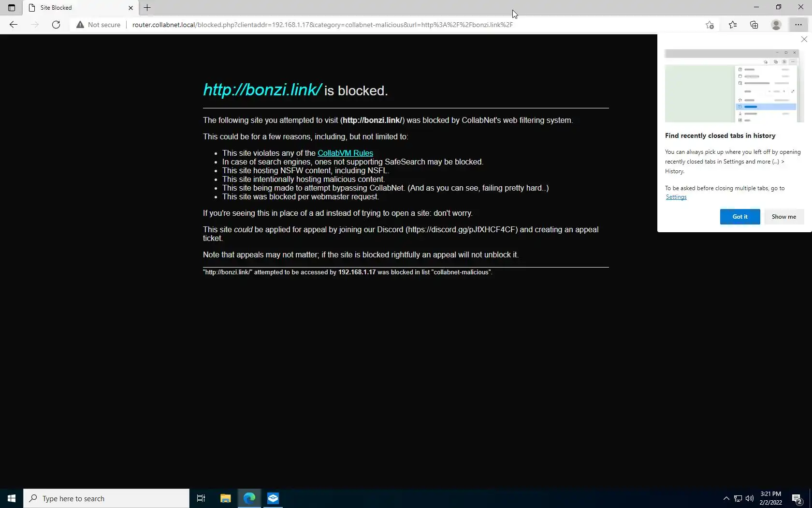Open the Favorites list icon
This screenshot has width=812, height=508.
pos(733,25)
